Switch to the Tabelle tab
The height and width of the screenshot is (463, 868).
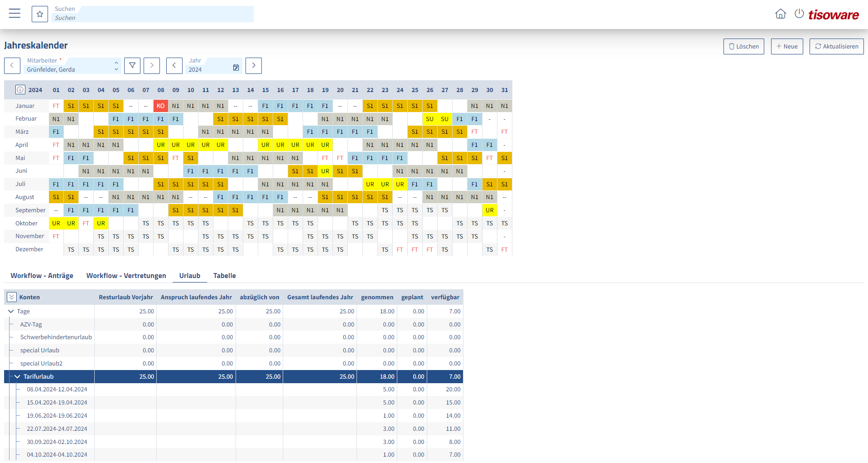[x=225, y=276]
